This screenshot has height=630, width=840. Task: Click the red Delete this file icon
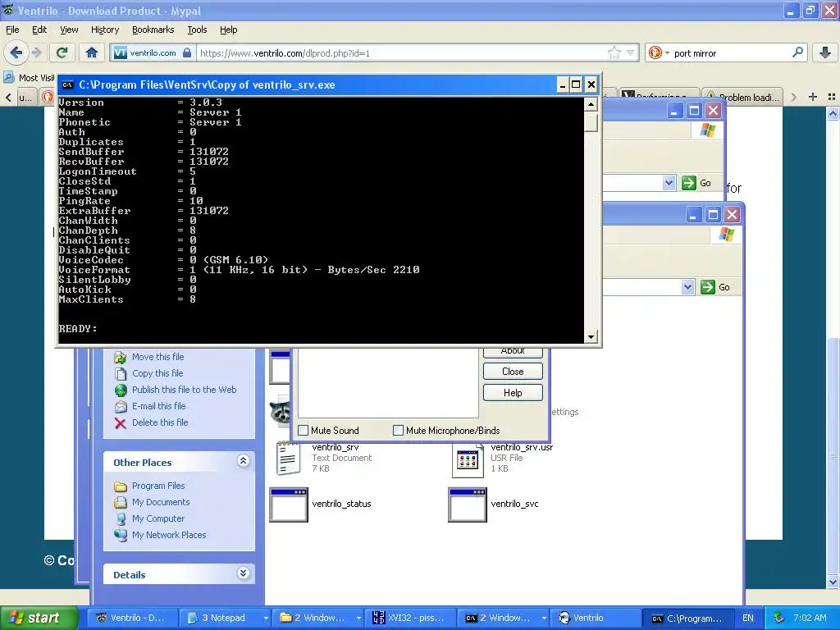[x=121, y=423]
